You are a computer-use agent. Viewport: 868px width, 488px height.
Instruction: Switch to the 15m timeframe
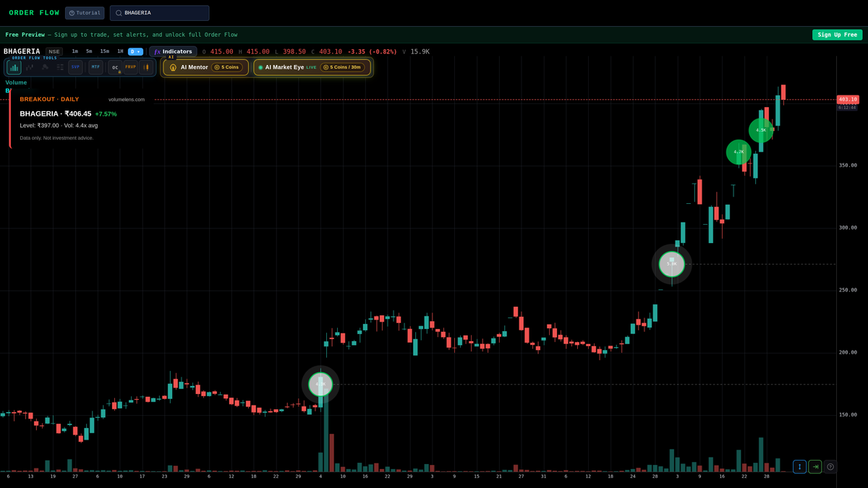tap(105, 51)
